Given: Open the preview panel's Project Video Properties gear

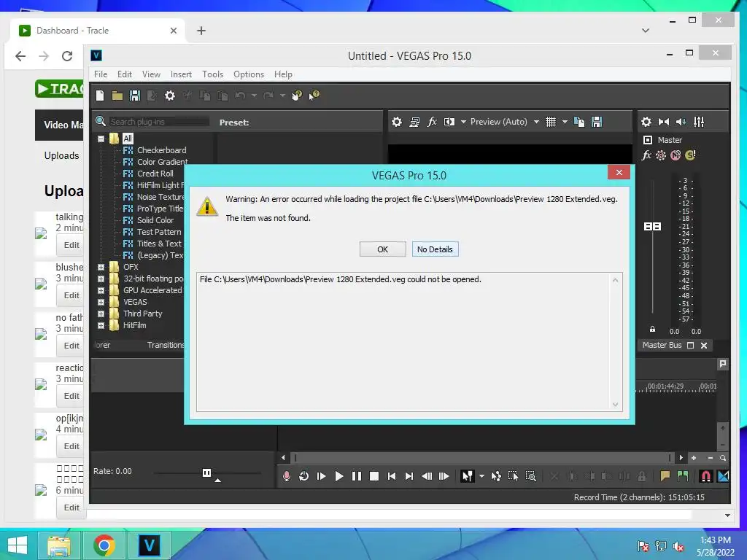Looking at the screenshot, I should [396, 122].
